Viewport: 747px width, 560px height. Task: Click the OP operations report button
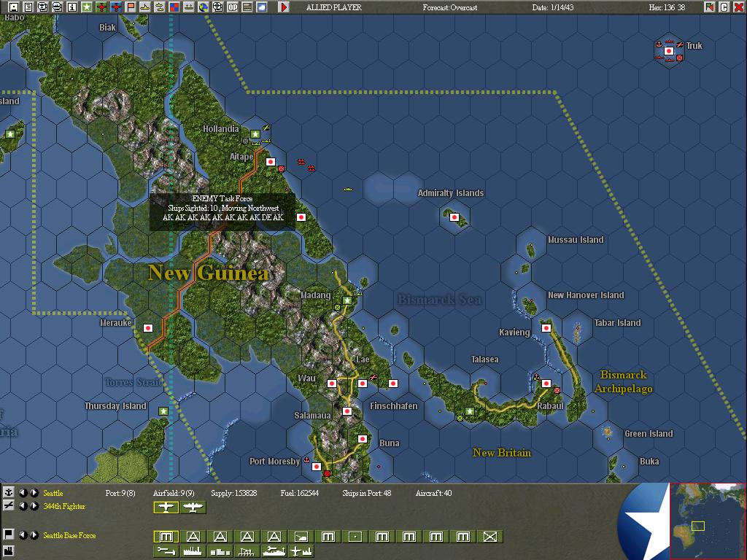click(x=233, y=7)
